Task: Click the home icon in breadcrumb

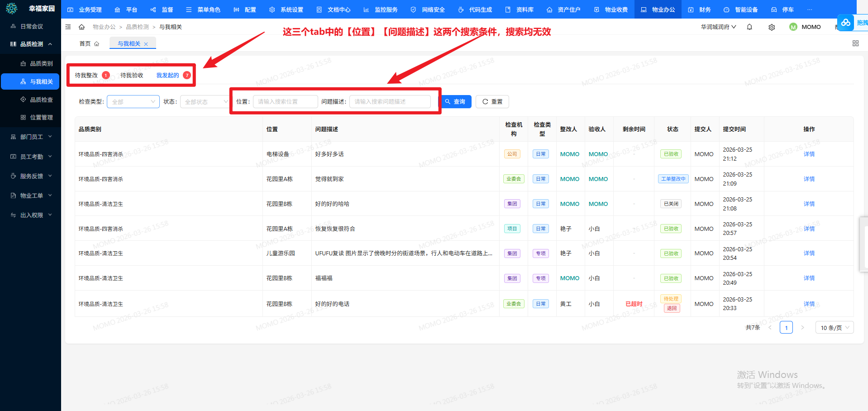Action: pyautogui.click(x=81, y=27)
